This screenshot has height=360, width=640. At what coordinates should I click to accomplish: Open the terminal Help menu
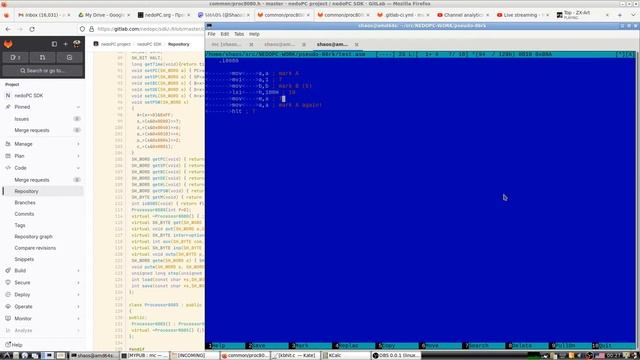pyautogui.click(x=254, y=34)
